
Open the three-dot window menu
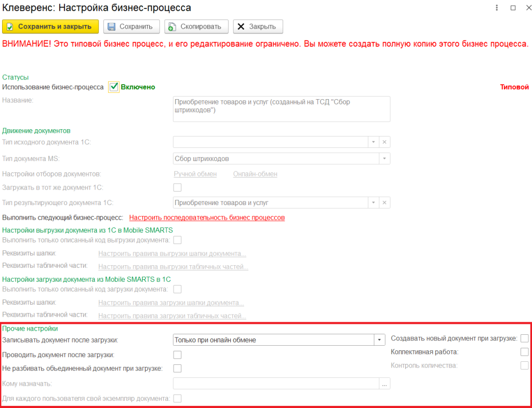(497, 7)
